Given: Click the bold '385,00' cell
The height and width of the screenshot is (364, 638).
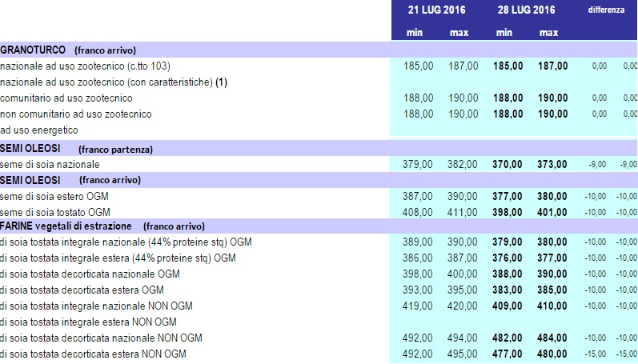Looking at the screenshot, I should 552,290.
